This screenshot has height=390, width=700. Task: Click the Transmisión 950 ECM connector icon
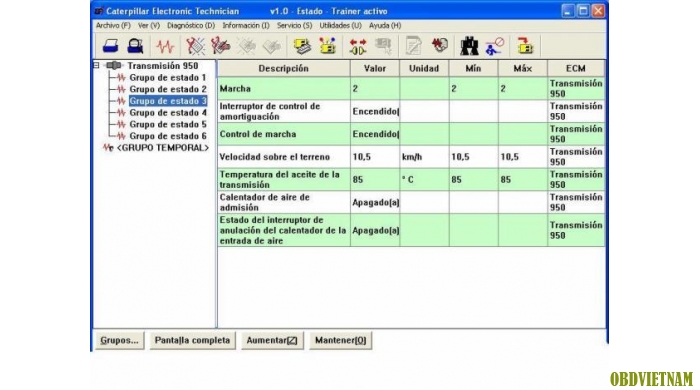(114, 66)
